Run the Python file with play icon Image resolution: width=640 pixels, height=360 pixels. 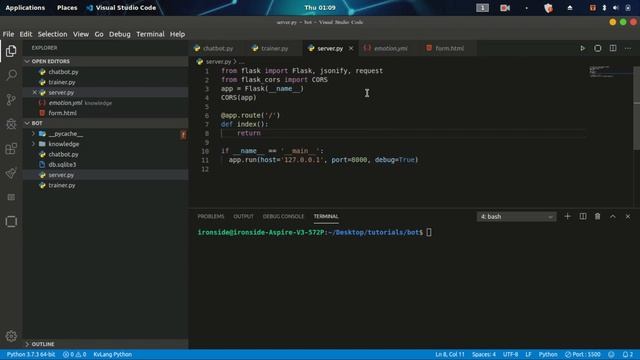[582, 48]
